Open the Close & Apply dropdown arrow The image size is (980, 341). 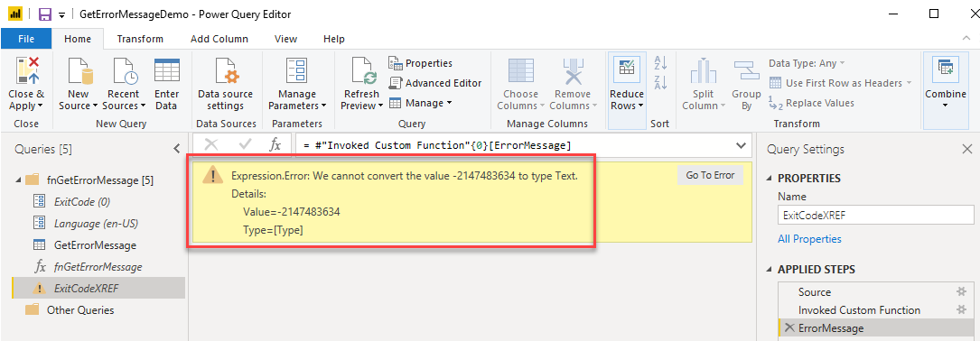click(40, 106)
